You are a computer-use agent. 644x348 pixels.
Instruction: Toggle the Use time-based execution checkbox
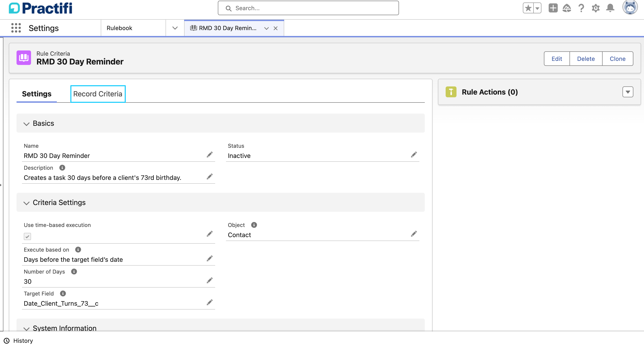[x=27, y=236]
